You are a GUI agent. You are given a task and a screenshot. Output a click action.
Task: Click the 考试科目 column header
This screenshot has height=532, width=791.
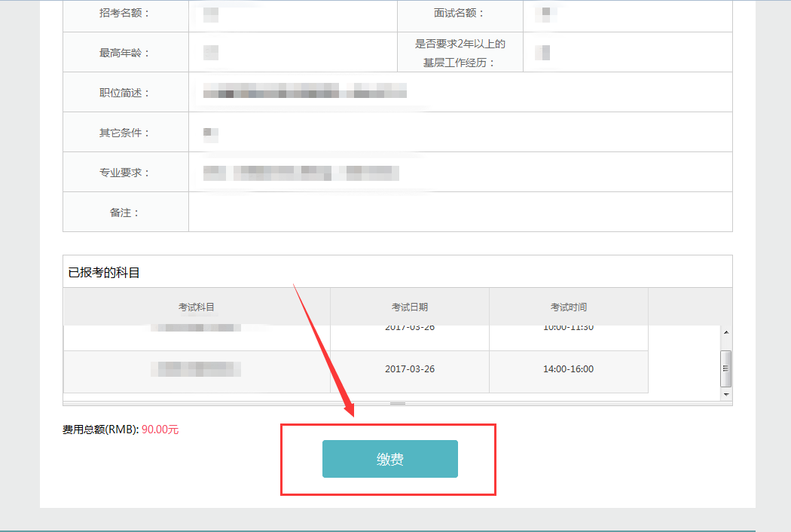tap(196, 307)
